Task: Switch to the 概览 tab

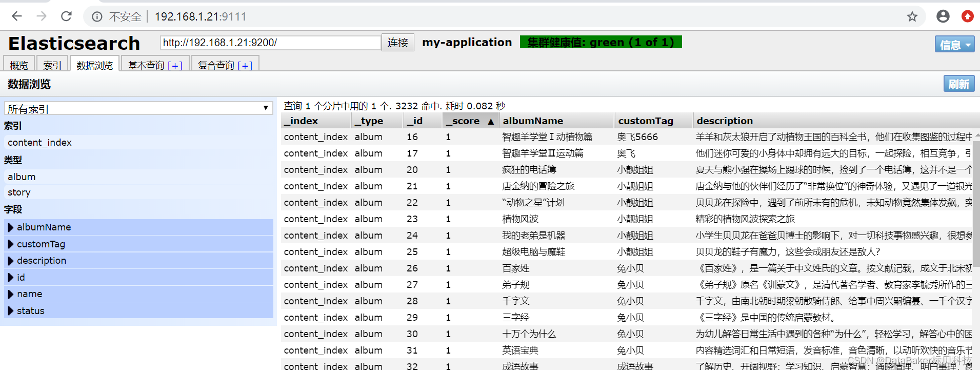Action: (x=19, y=65)
